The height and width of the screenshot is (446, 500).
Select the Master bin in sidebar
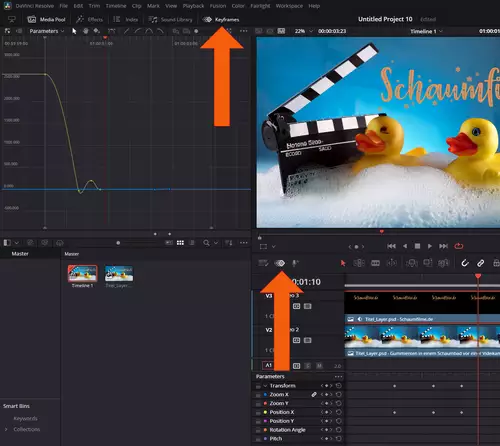[x=20, y=254]
